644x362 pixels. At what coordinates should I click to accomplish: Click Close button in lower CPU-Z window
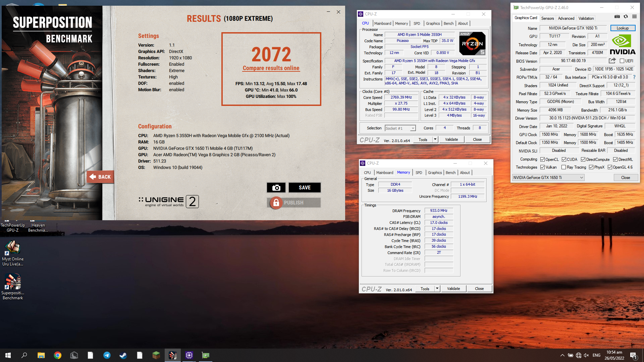coord(479,289)
